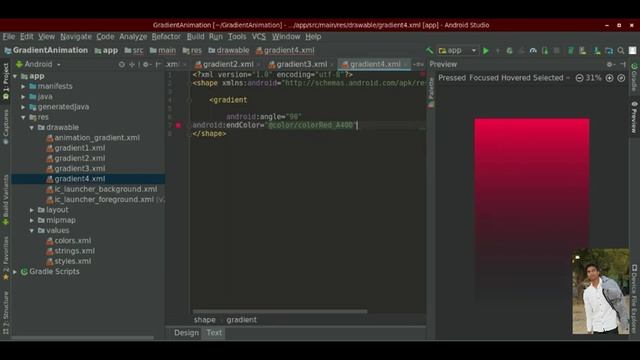Viewport: 640px width, 360px height.
Task: Toggle the 1: Project tool window
Action: tap(5, 82)
